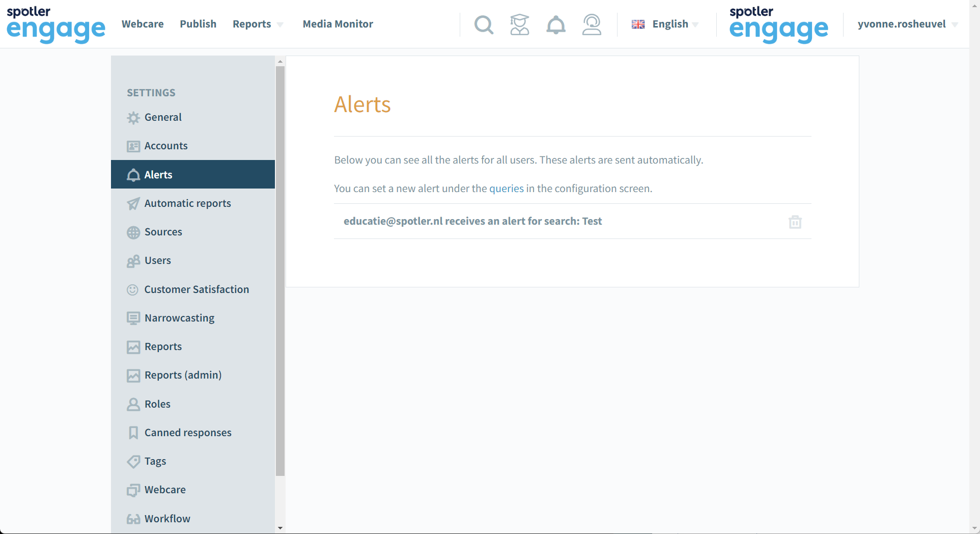This screenshot has height=534, width=980.
Task: Click the Spotler Engage logo at left
Action: [56, 24]
